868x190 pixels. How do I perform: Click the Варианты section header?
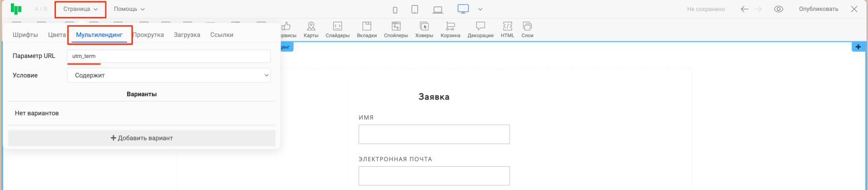(142, 94)
